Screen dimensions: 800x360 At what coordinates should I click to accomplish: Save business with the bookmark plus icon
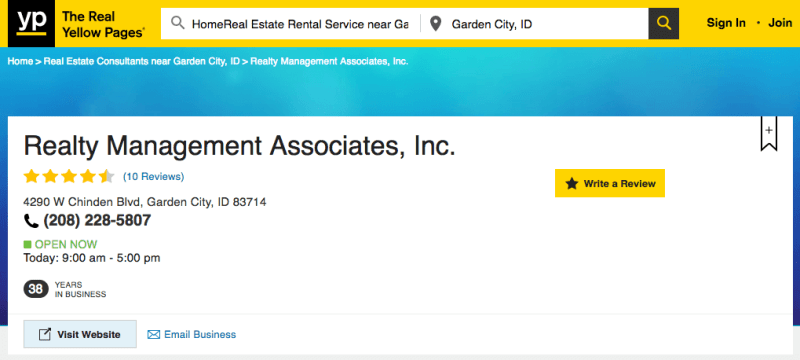point(769,134)
